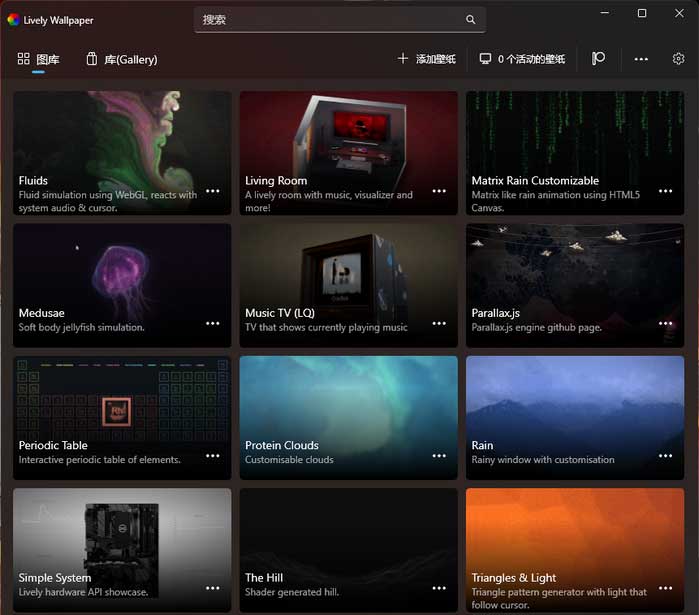Click the Lively Wallpaper app logo

pos(13,20)
